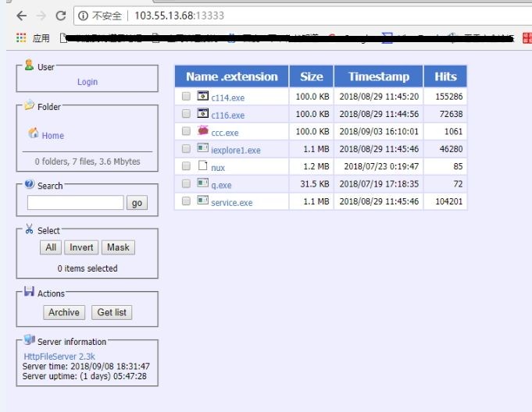Sort by the Hits column header

click(445, 76)
